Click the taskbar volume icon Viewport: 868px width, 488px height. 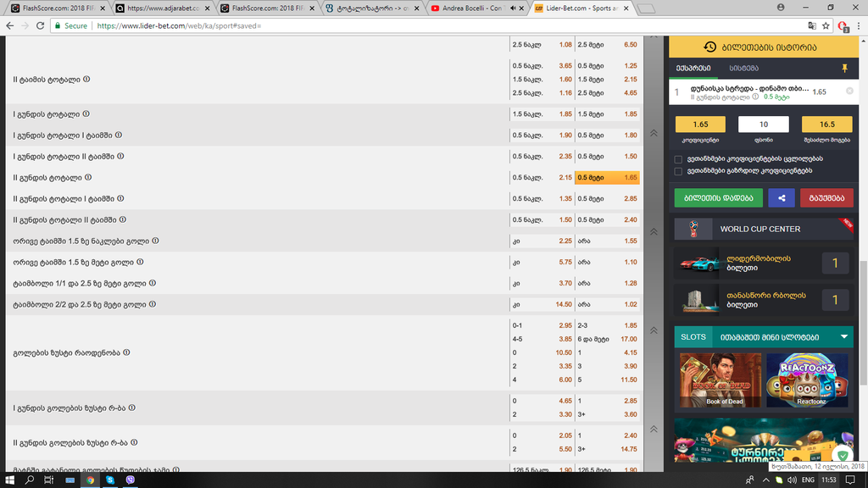pos(793,480)
